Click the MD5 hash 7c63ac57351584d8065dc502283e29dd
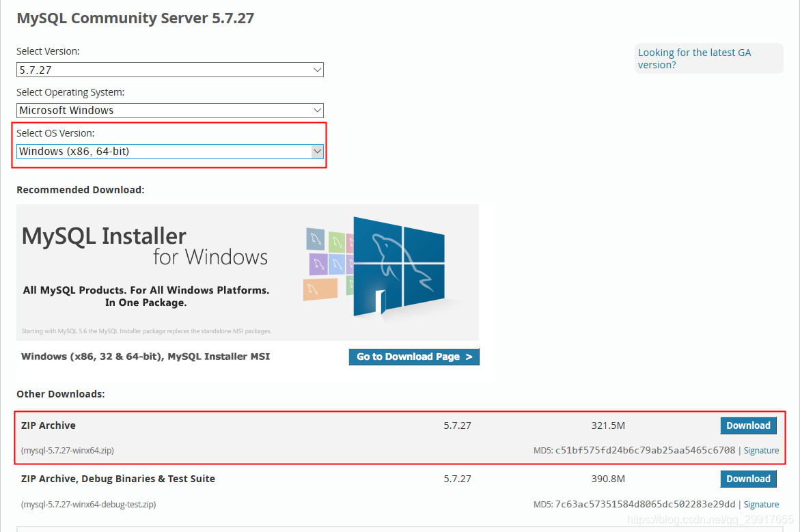The width and height of the screenshot is (800, 532). coord(645,505)
